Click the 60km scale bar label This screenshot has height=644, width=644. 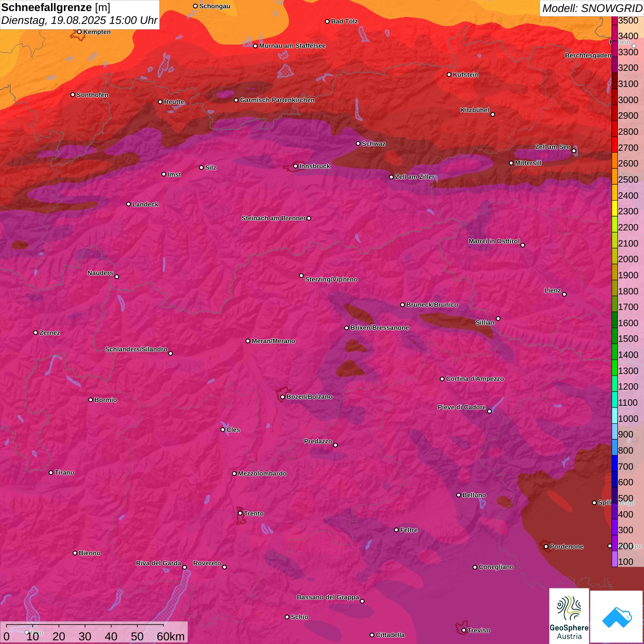tap(171, 636)
